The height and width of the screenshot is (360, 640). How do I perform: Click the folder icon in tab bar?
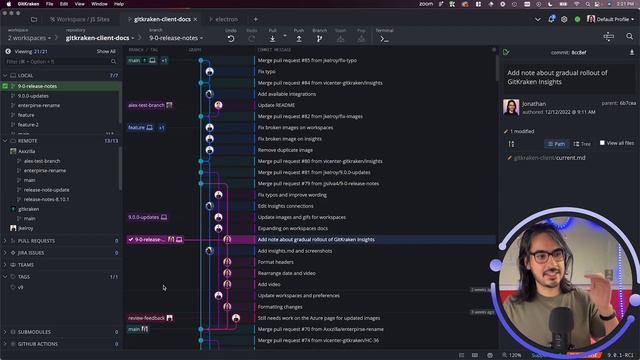point(34,19)
